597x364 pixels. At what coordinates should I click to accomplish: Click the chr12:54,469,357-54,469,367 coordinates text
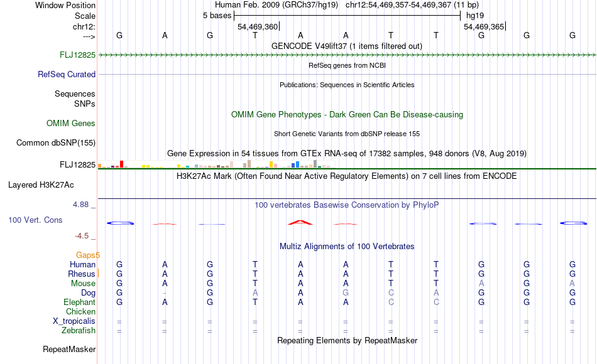pos(398,5)
